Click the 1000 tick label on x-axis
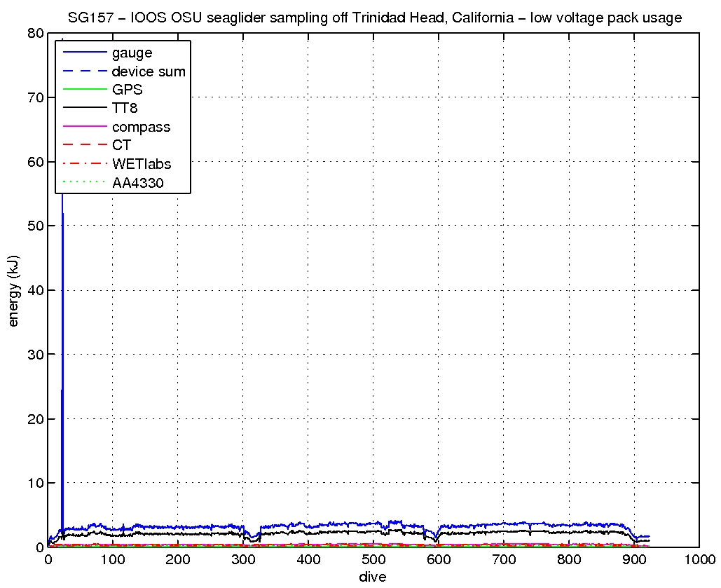The width and height of the screenshot is (721, 588). point(699,560)
